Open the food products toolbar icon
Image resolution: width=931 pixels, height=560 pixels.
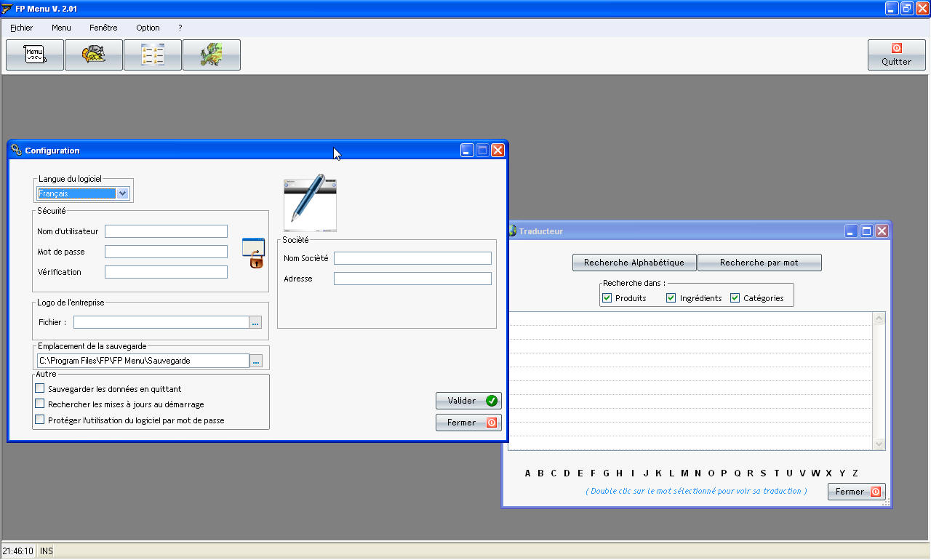(93, 55)
